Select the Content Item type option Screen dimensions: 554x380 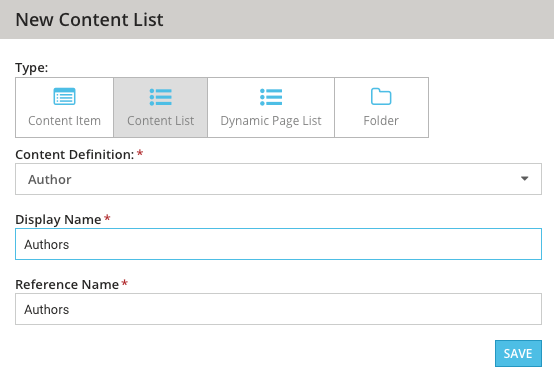[64, 107]
